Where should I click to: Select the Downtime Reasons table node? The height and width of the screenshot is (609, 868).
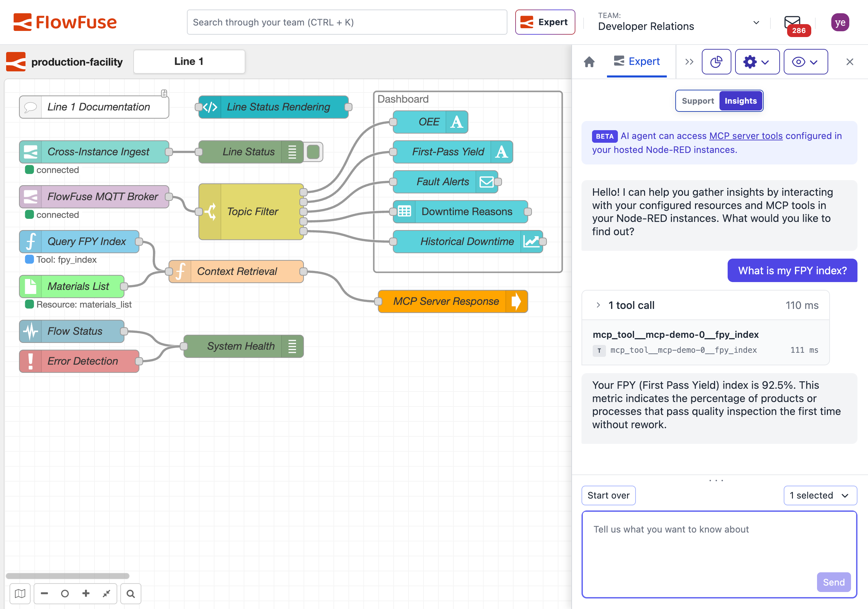tap(461, 212)
